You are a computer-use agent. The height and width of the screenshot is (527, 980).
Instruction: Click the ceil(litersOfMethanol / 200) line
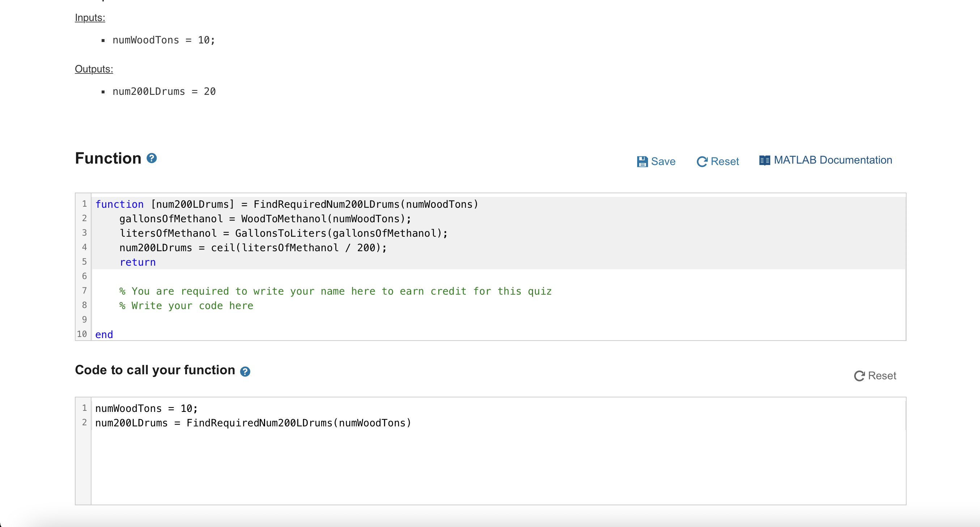253,248
